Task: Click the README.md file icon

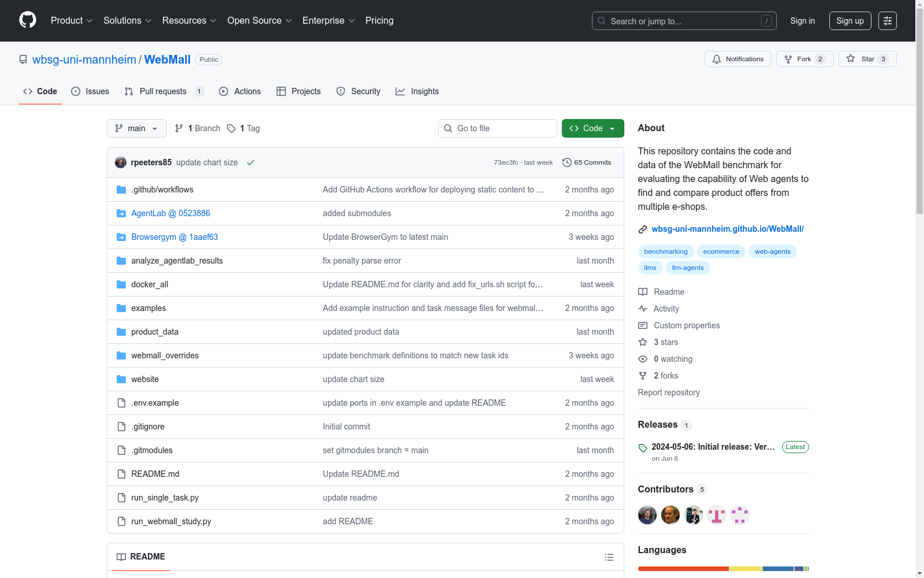Action: (x=121, y=474)
